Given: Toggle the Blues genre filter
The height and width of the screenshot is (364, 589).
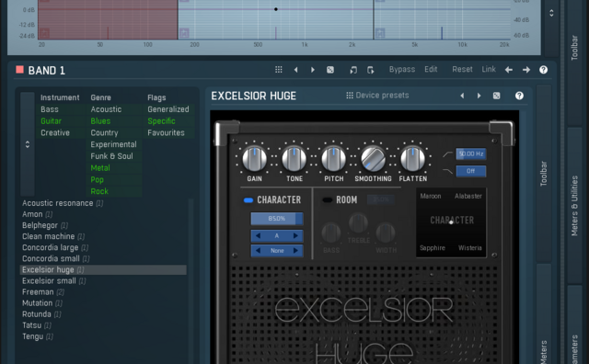Looking at the screenshot, I should pyautogui.click(x=100, y=120).
